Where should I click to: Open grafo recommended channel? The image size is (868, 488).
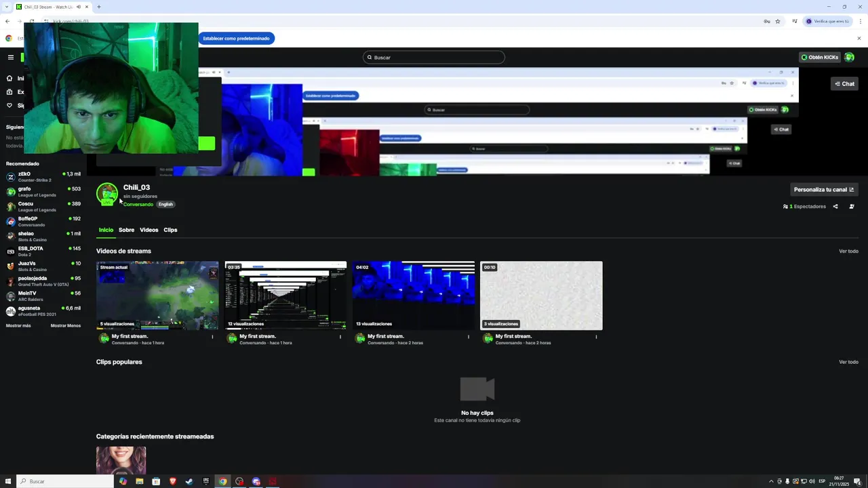point(43,192)
